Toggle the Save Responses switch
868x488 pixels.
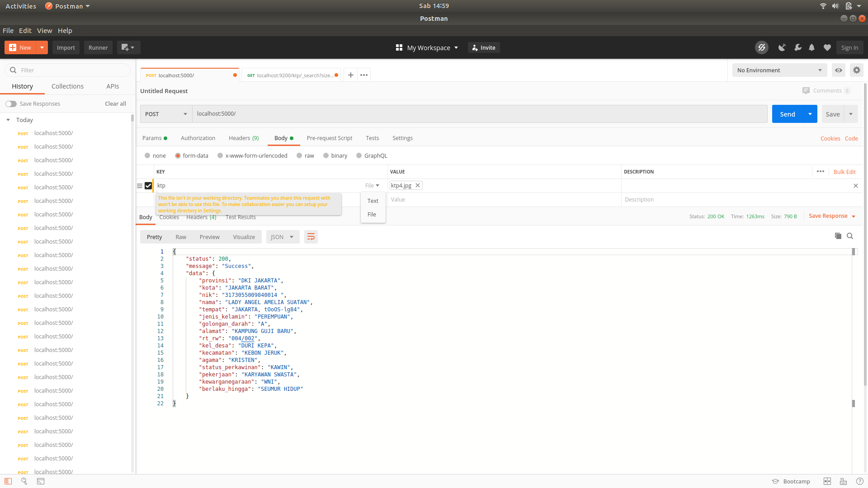coord(11,103)
